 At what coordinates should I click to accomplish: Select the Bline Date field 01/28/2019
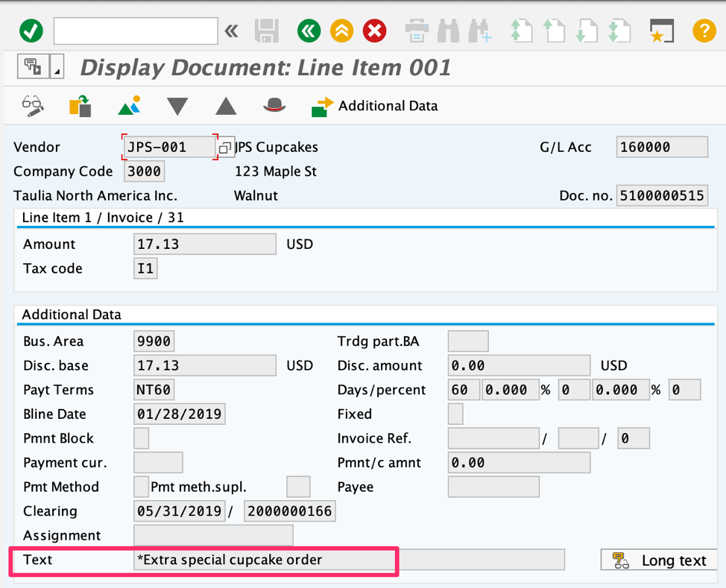[x=180, y=414]
